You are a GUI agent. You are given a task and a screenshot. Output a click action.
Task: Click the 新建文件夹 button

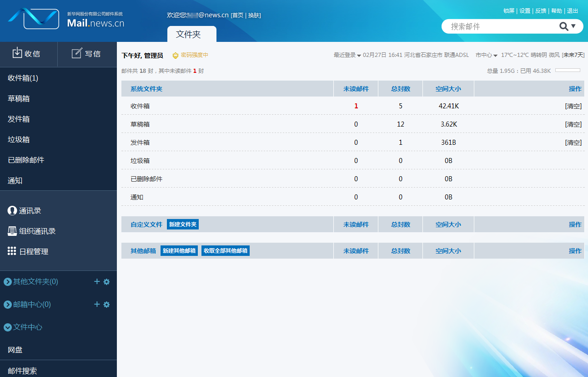click(183, 224)
